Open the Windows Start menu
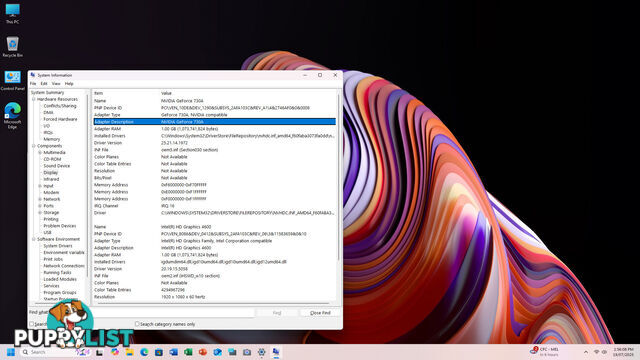Screen dimensions: 640x360 pos(11,352)
